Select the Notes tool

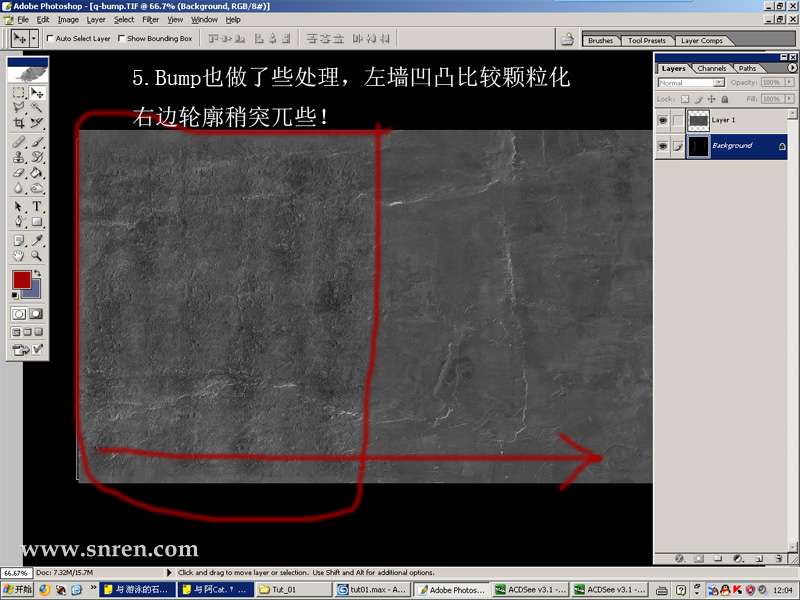19,240
